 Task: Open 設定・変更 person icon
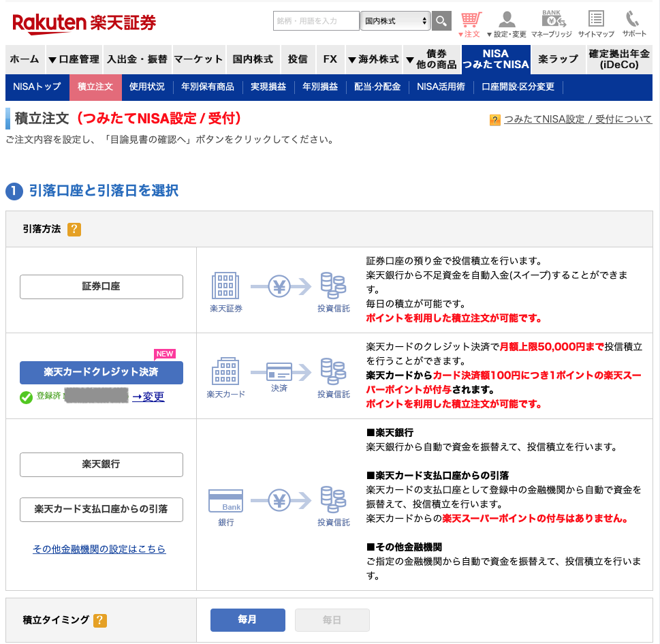(507, 25)
